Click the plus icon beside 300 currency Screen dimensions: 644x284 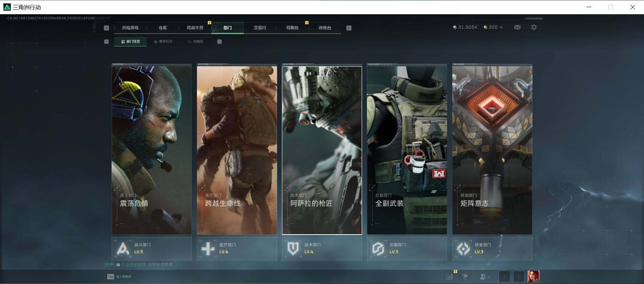[501, 27]
